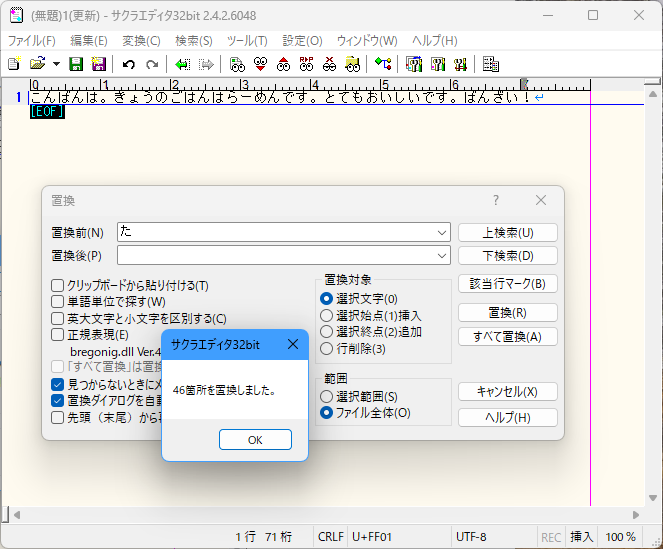Open common settings icon

pos(438,64)
